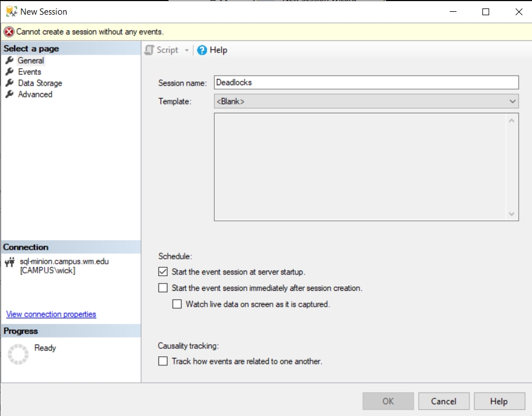Click the blue Help question mark icon

pyautogui.click(x=202, y=50)
